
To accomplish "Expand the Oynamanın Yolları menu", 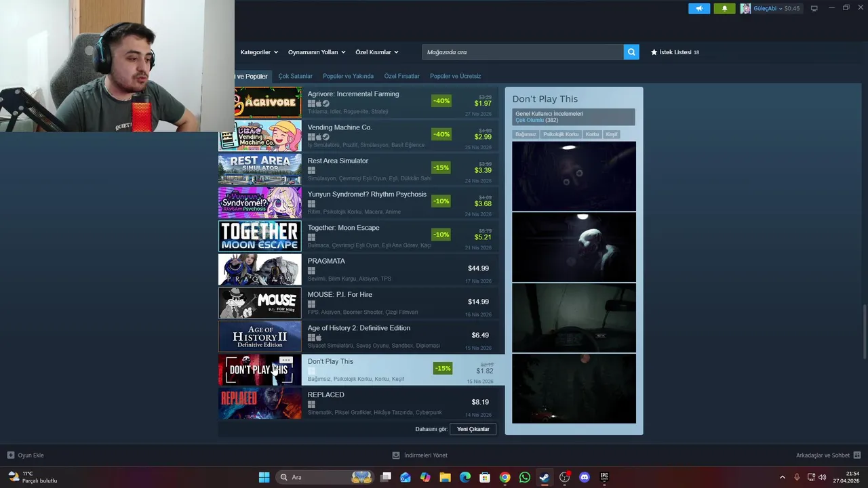I will [317, 52].
